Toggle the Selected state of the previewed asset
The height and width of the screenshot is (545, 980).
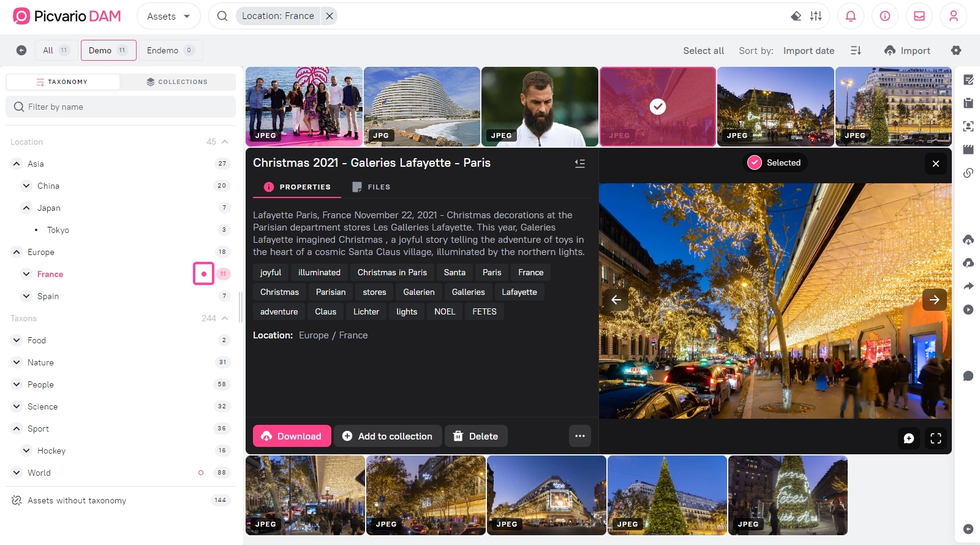[x=775, y=162]
